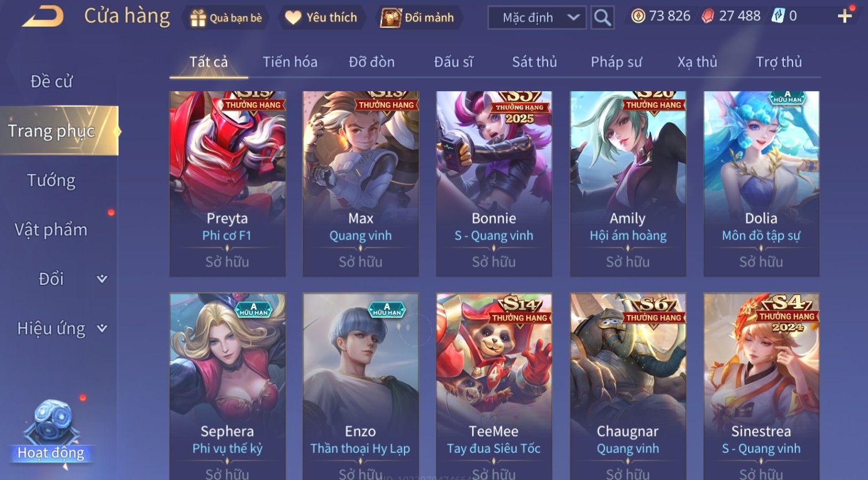Select the TeeMee Tay đua Siêu Tốc card

click(x=494, y=387)
